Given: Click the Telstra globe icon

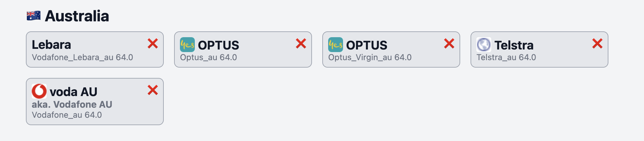Looking at the screenshot, I should click(x=484, y=45).
